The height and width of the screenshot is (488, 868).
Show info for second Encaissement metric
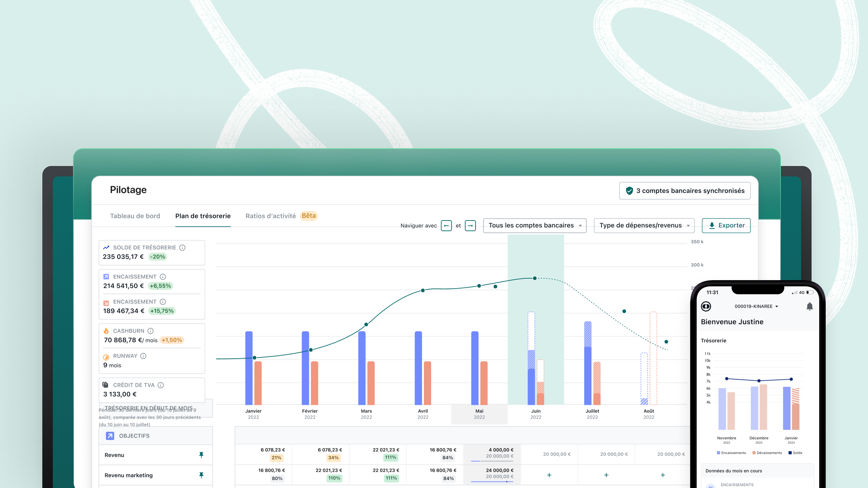click(163, 302)
